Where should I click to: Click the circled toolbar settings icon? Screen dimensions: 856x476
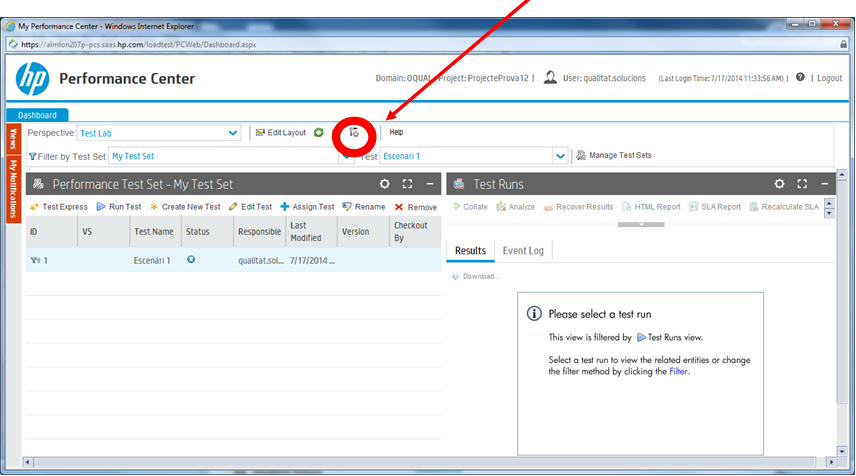[x=354, y=133]
